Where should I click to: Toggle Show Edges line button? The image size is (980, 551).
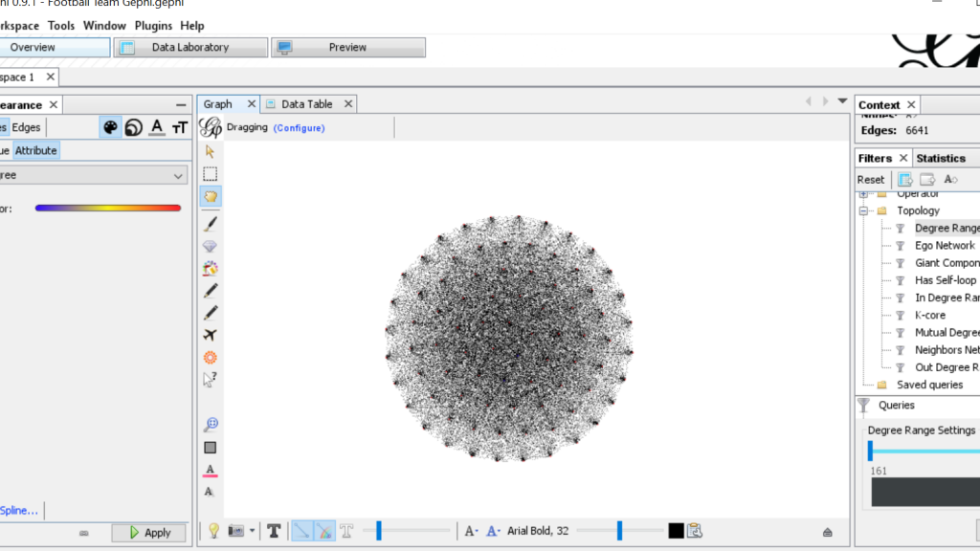[301, 531]
